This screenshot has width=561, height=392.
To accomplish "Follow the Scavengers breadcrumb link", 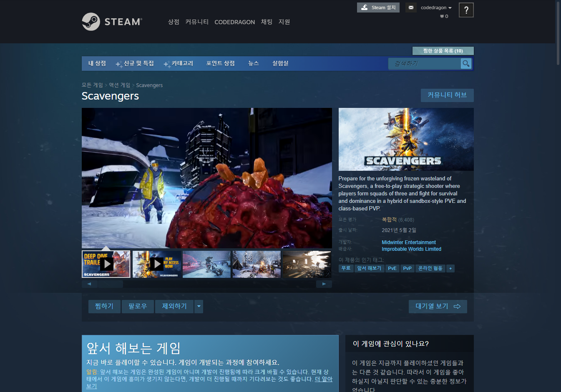I will [149, 85].
